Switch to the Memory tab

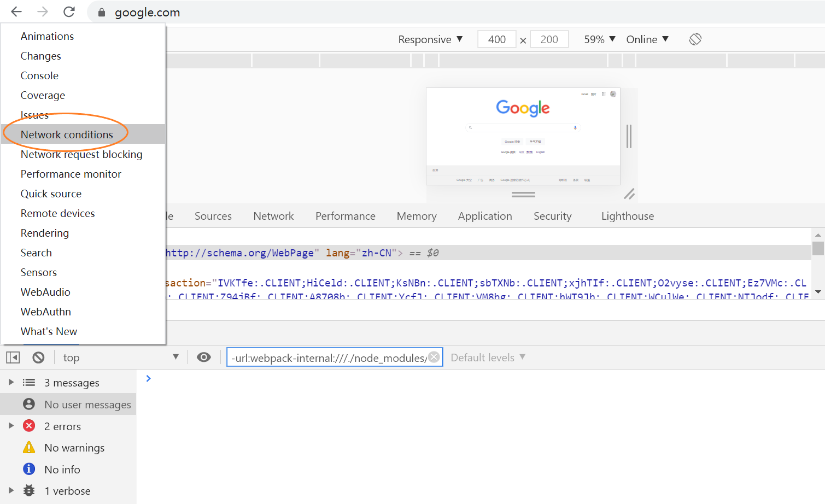coord(417,216)
